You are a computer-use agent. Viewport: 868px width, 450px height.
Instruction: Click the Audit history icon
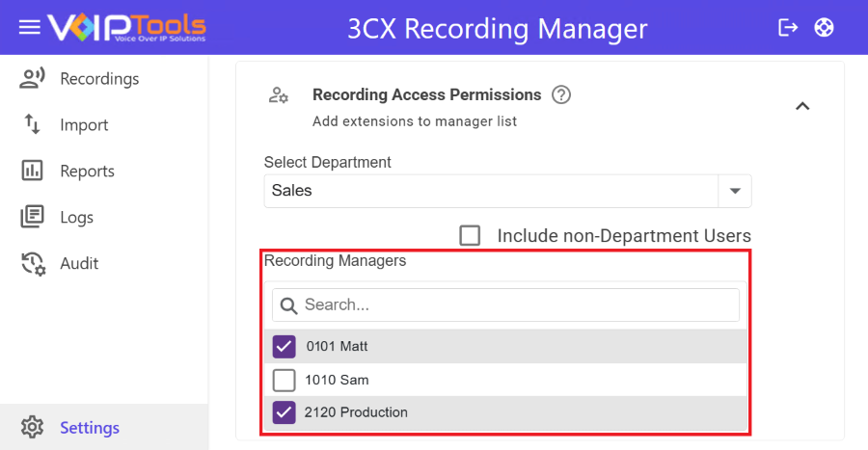32,263
